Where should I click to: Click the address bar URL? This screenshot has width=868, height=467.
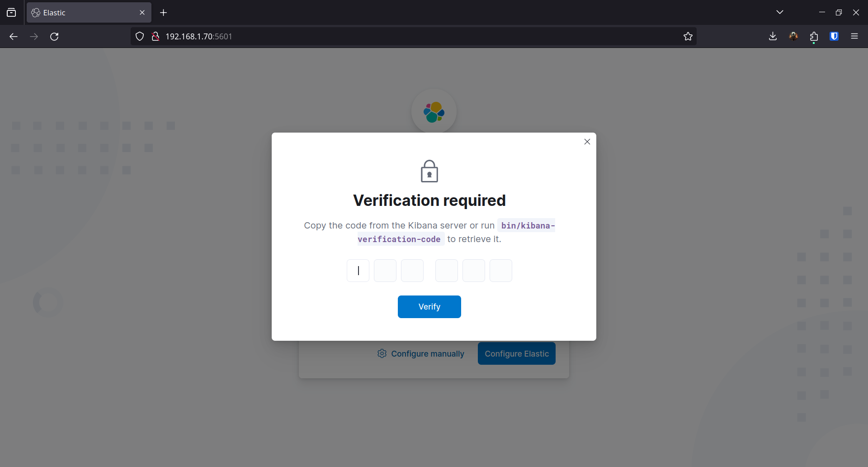[199, 37]
